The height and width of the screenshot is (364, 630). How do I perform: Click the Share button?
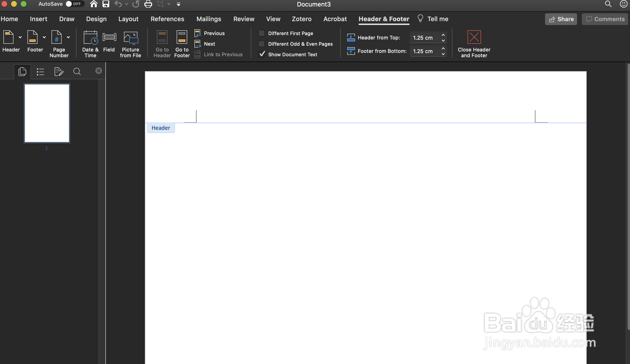click(561, 19)
